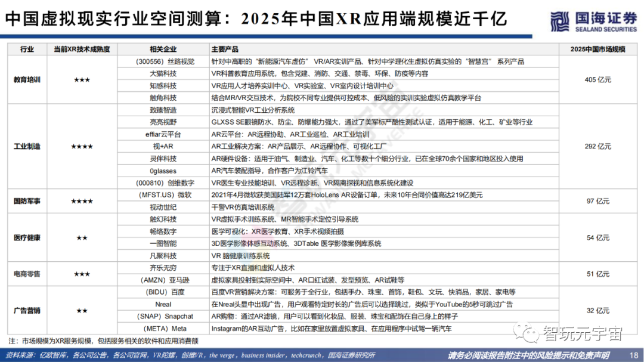Click the 知感科技 company cell

(163, 86)
